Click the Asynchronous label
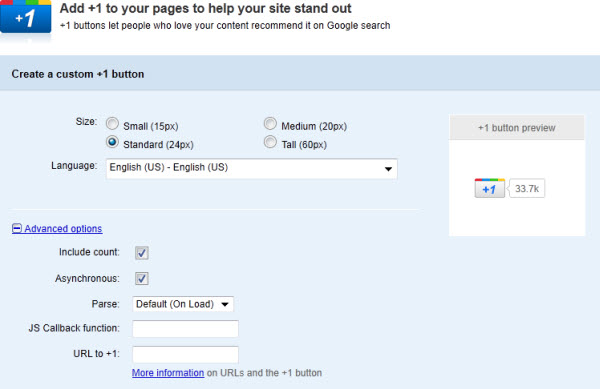This screenshot has height=389, width=600. [87, 278]
